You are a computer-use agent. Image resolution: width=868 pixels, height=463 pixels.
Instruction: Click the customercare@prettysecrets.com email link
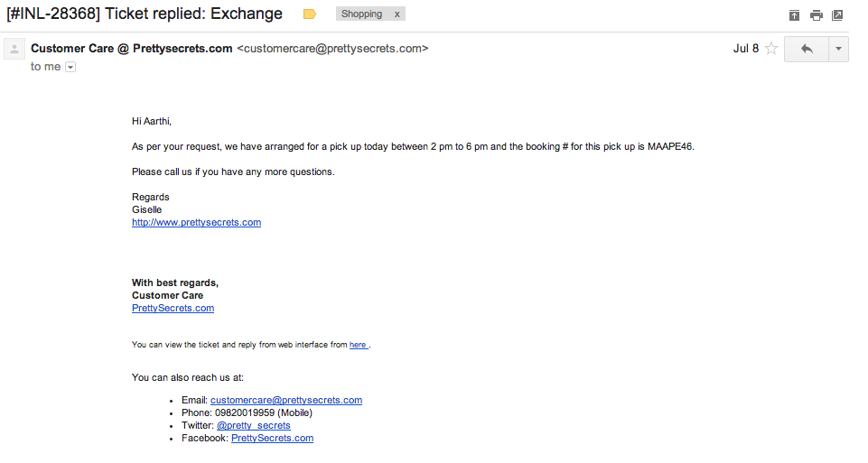[286, 400]
